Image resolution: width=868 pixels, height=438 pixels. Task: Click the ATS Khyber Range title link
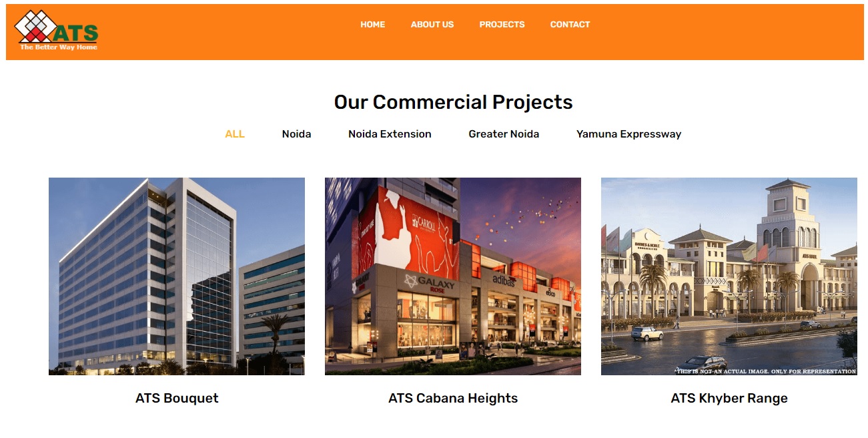pyautogui.click(x=729, y=399)
